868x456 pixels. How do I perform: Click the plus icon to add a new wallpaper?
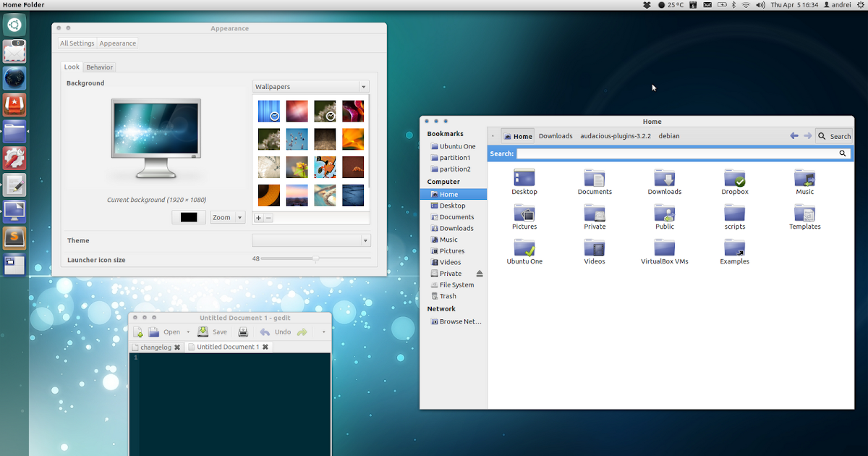coord(258,217)
